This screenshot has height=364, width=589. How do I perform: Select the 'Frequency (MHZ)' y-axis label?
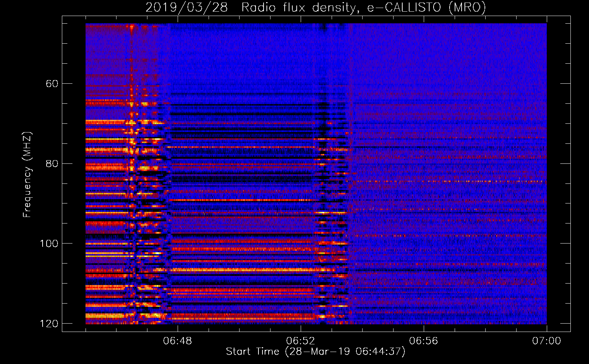(27, 174)
